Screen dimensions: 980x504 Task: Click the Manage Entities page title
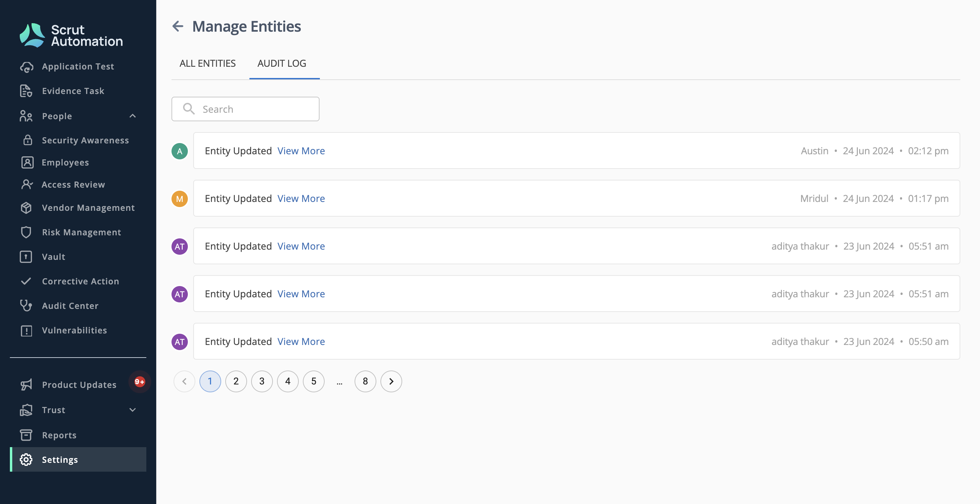click(246, 26)
